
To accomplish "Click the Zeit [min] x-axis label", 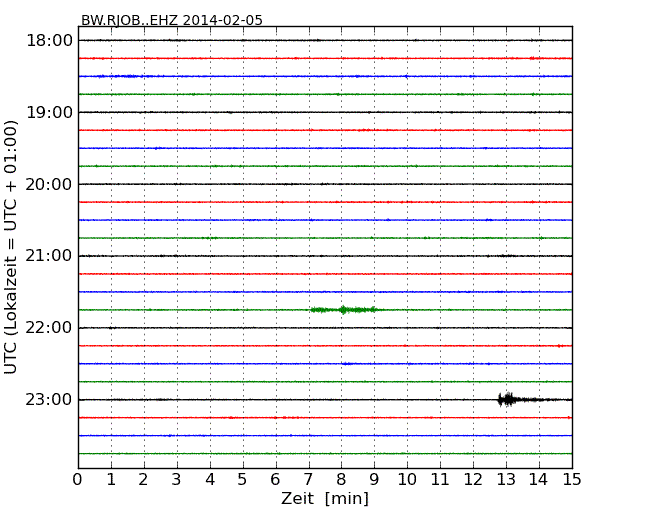I will click(x=325, y=498).
